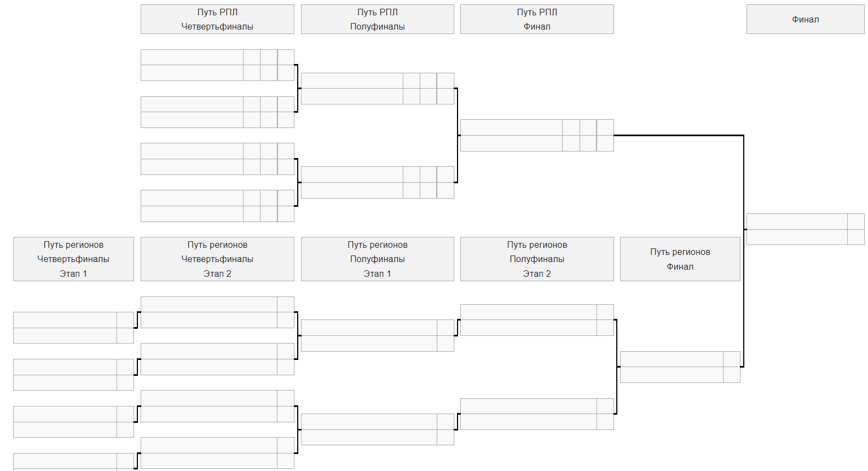
Task: Select 'Путь регионов Четвертьфиналы Этап 1' header
Action: 73,259
